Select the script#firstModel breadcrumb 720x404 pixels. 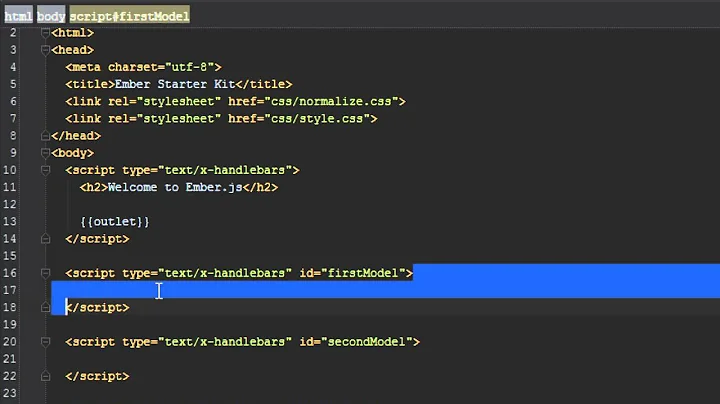pos(129,16)
